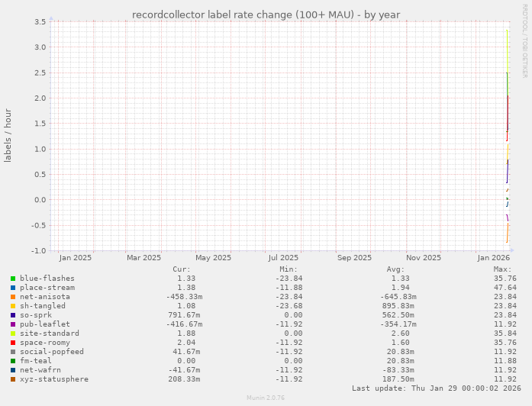Click the 0.0 y-axis value
The width and height of the screenshot is (532, 406).
tap(40, 200)
